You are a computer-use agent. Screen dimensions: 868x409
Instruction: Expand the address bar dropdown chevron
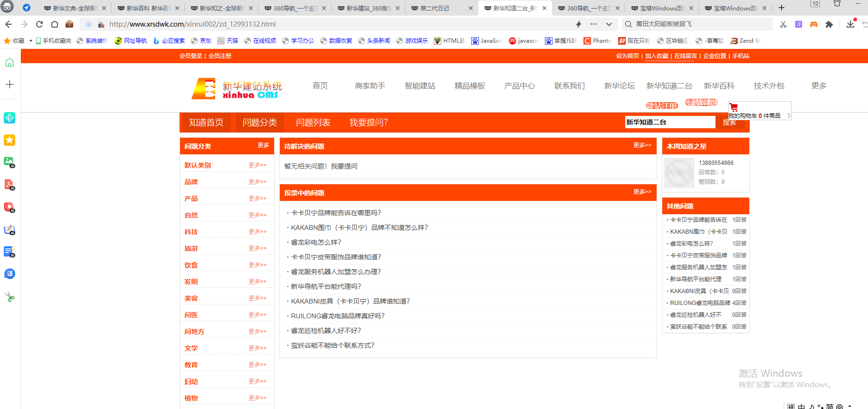tap(609, 24)
